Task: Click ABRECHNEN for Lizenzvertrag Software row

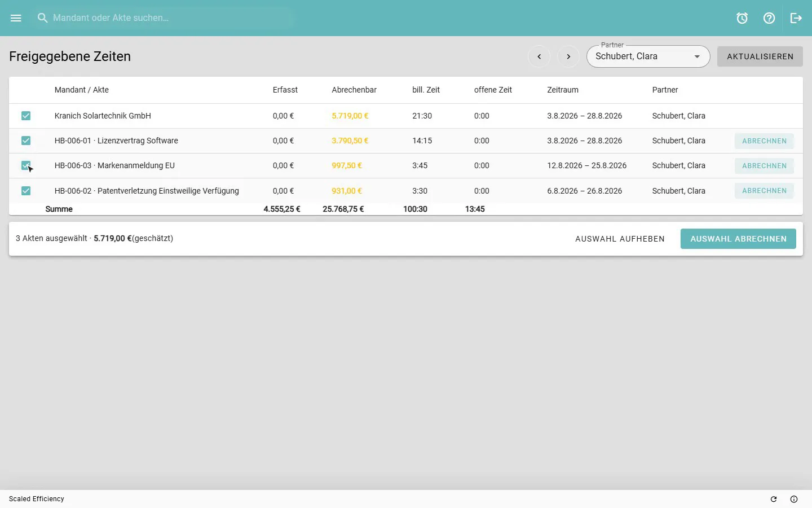Action: pos(764,141)
